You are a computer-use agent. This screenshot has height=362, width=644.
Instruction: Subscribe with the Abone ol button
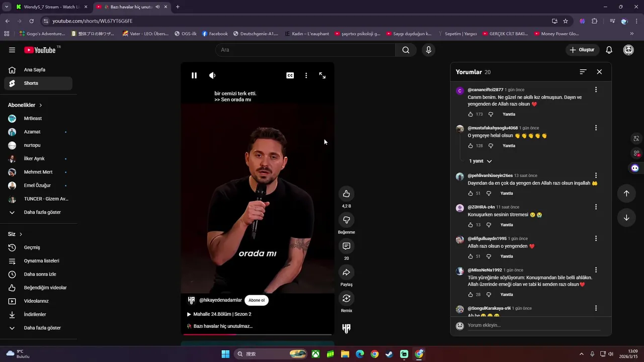pos(257,300)
